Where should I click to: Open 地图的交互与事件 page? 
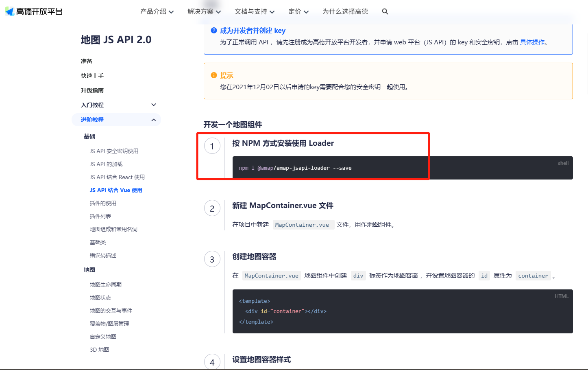coord(111,311)
